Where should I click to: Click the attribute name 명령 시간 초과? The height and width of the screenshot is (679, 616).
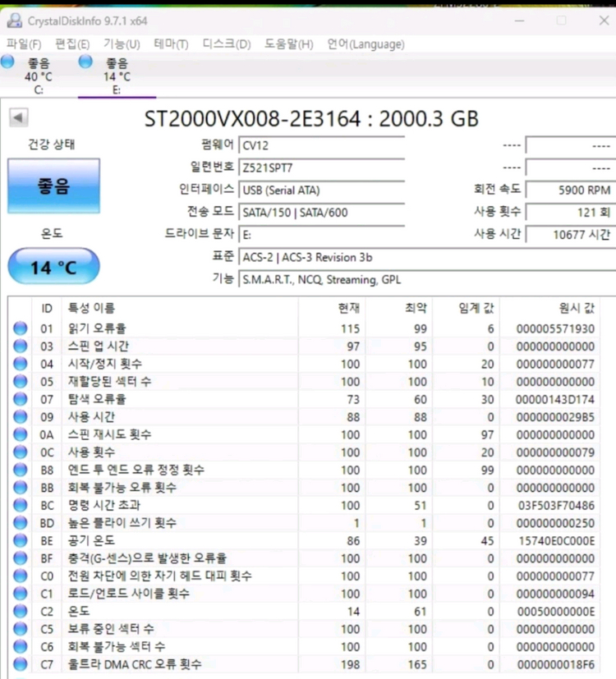104,505
